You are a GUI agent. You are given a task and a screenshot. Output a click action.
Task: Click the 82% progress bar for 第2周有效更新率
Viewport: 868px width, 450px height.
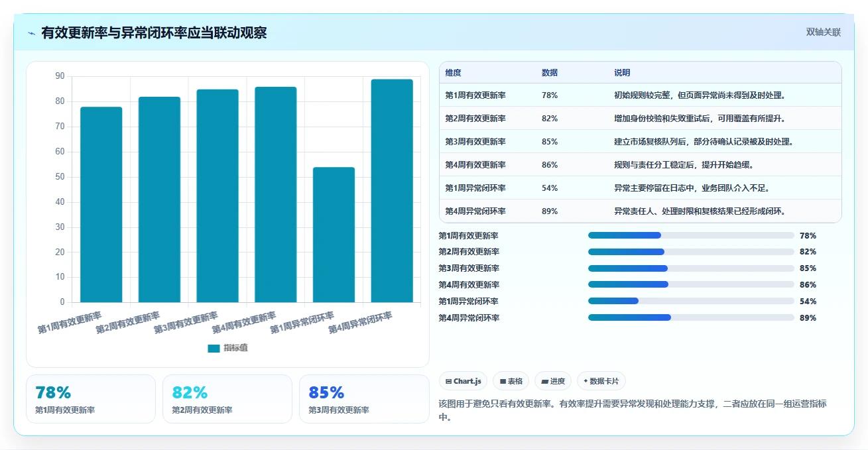click(691, 252)
